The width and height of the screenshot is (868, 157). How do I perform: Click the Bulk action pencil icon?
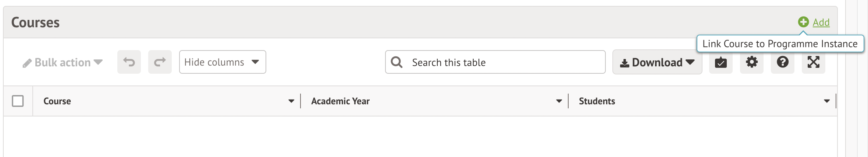click(x=27, y=63)
